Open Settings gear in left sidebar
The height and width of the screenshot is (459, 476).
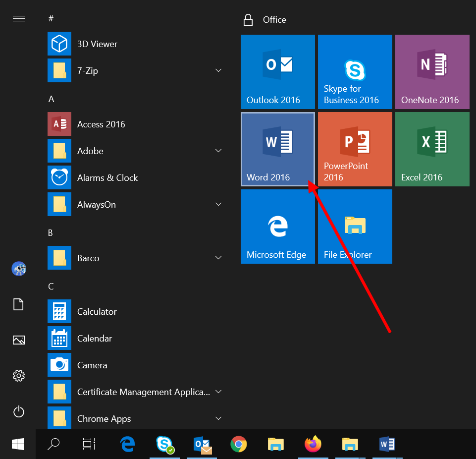tap(19, 376)
